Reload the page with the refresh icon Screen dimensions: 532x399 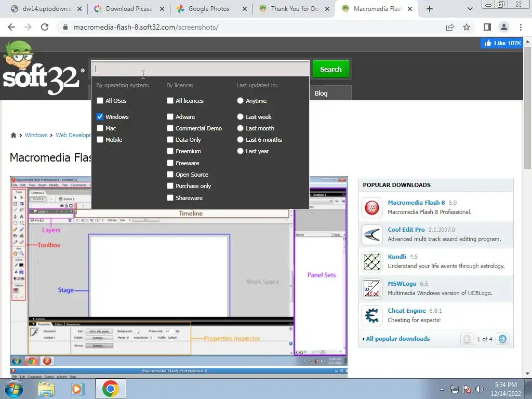[x=45, y=27]
